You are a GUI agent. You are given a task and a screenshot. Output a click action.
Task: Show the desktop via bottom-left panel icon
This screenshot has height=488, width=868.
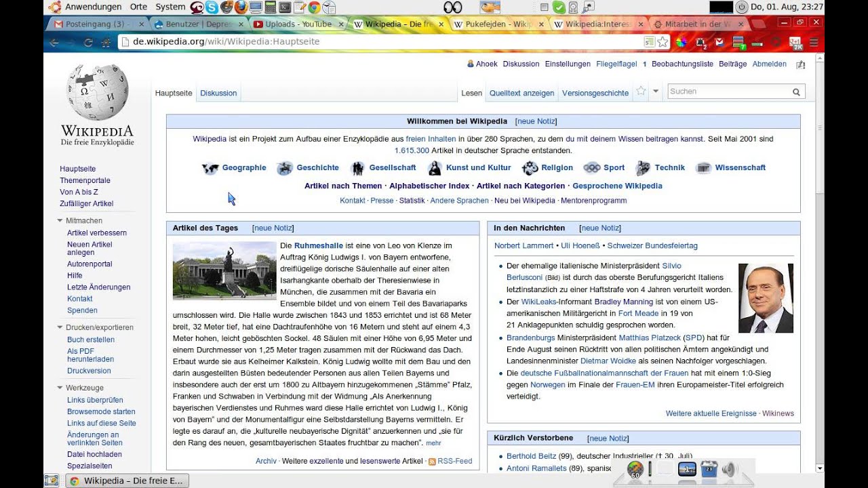tap(52, 481)
